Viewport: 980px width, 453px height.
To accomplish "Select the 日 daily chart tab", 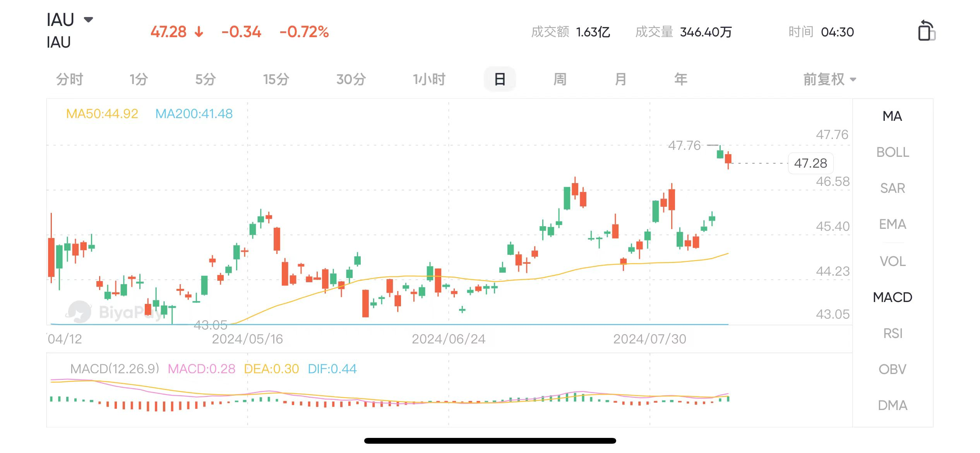I will coord(500,79).
